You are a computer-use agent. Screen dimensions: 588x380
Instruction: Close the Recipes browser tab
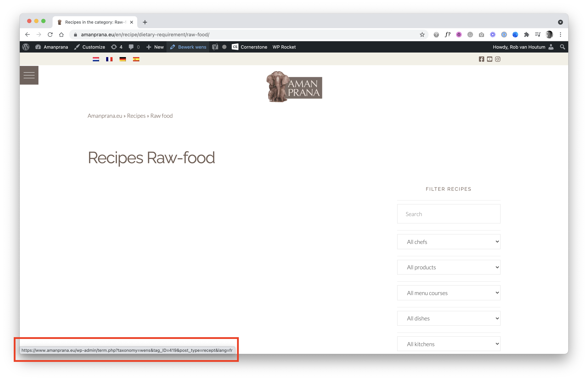(x=132, y=22)
